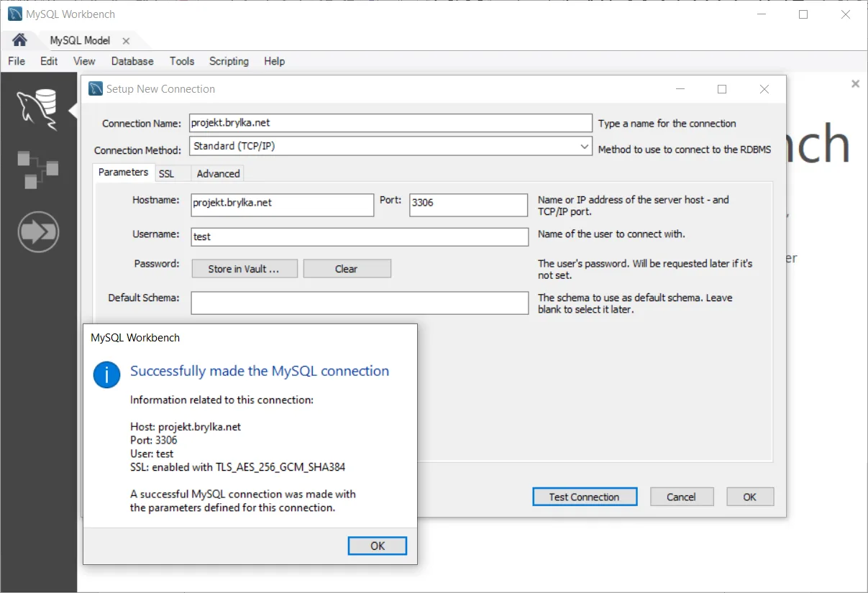Open the Edit menu
Screen dimensions: 868x593
(49, 61)
